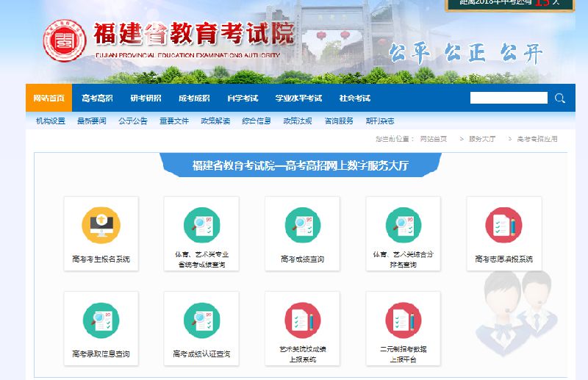Open 期刊杂志 sub-navigation link
This screenshot has width=588, height=380.
380,121
